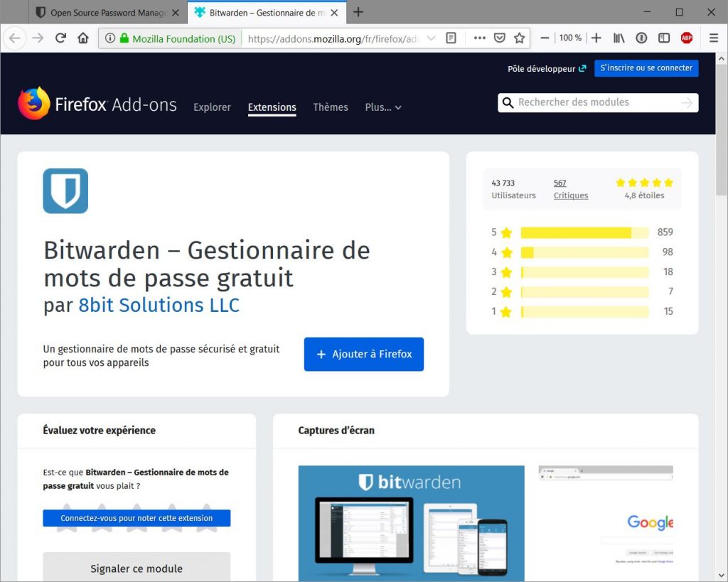Viewport: 728px width, 582px height.
Task: Open the Bitwarden devices screenshot thumbnail
Action: tap(411, 523)
